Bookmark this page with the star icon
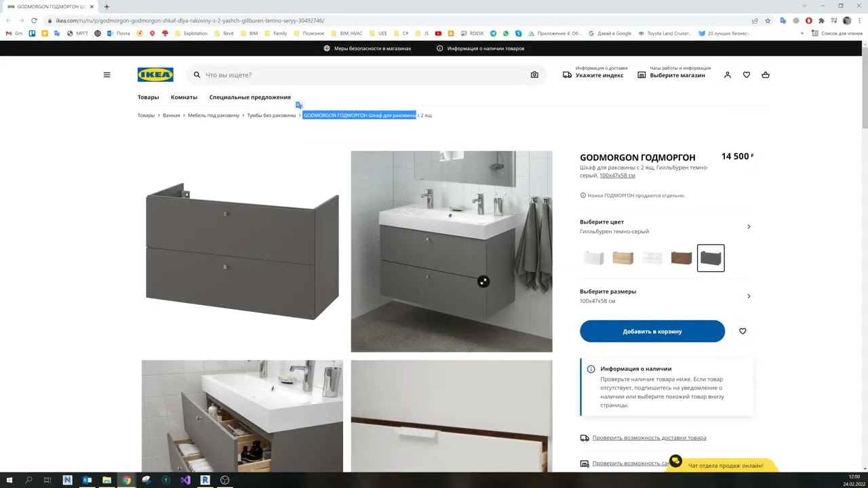This screenshot has height=488, width=868. [768, 20]
